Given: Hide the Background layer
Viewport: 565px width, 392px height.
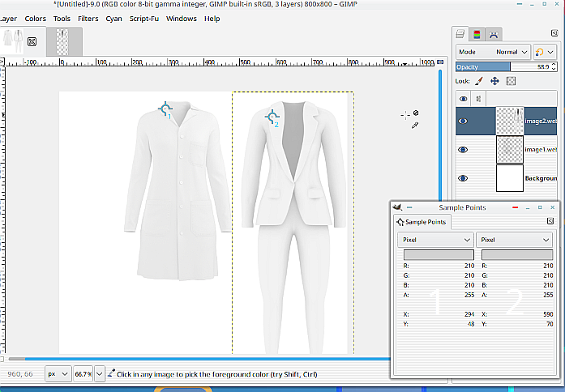Looking at the screenshot, I should click(x=463, y=178).
